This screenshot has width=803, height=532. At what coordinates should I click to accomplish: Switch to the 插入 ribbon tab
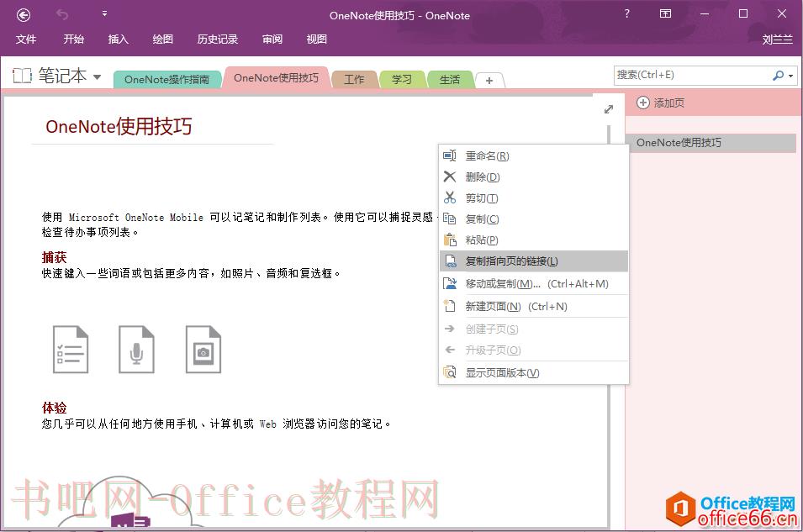119,40
